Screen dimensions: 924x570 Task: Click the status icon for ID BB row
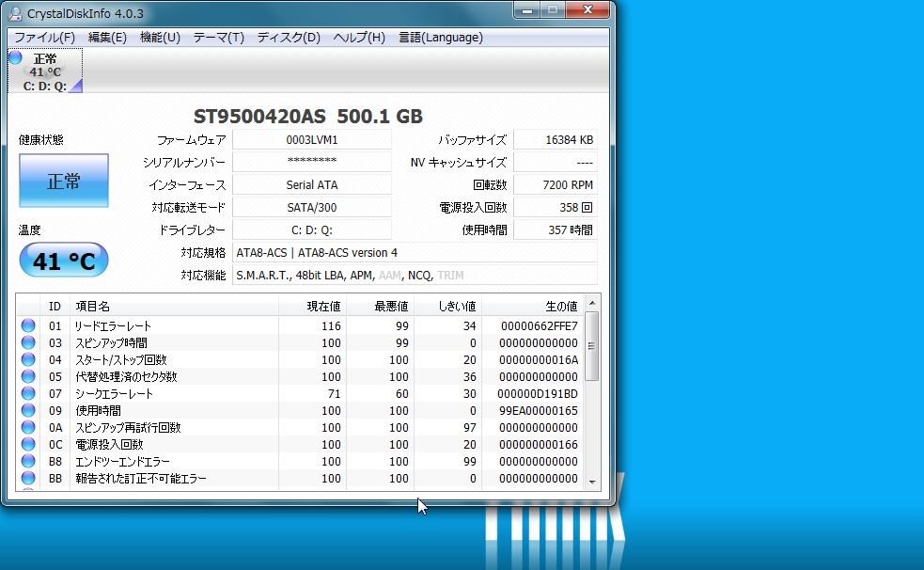tap(27, 478)
